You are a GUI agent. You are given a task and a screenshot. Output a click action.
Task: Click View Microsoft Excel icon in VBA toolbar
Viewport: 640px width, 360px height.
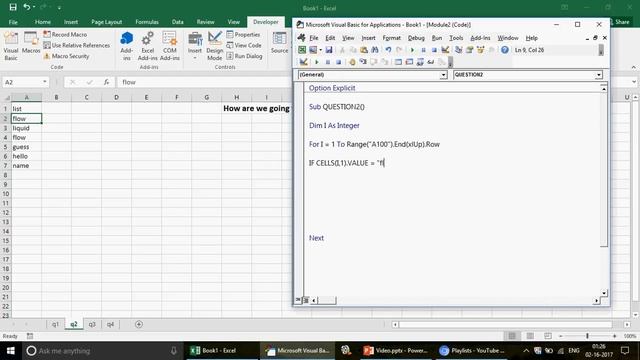(x=302, y=50)
